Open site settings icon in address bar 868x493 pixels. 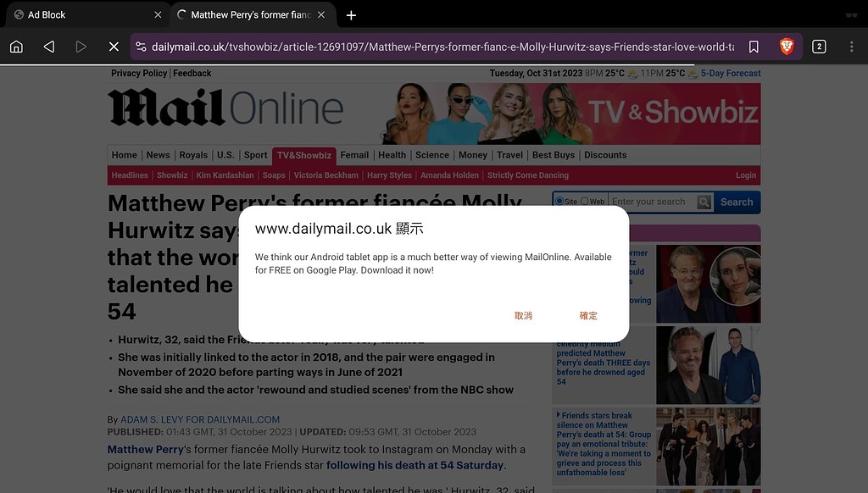[142, 47]
